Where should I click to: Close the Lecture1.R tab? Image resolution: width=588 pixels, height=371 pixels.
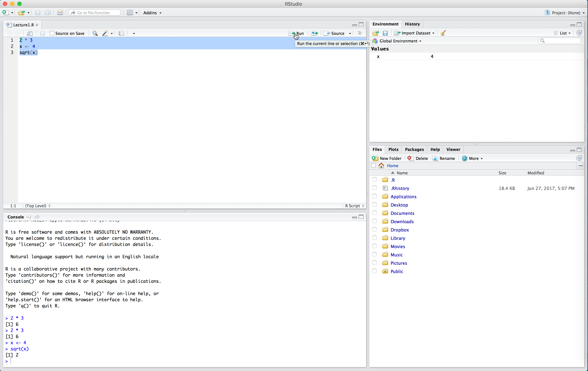click(x=37, y=25)
